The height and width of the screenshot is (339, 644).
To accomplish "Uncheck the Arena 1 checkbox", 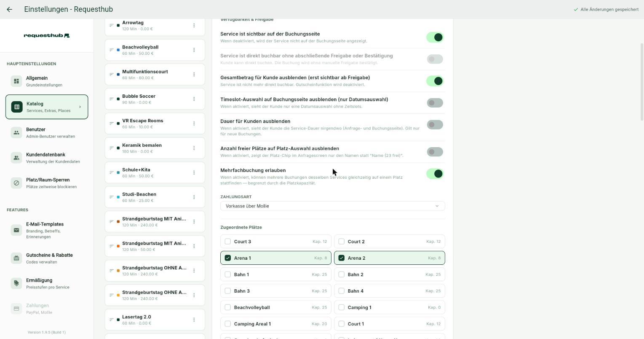I will (228, 258).
